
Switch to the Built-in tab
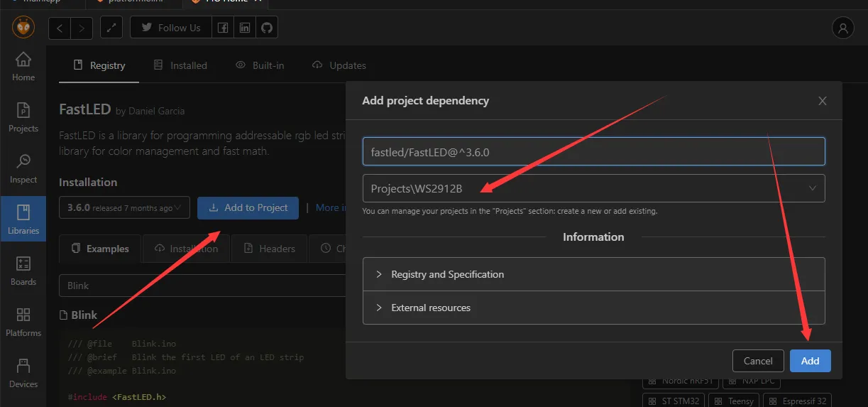point(260,65)
